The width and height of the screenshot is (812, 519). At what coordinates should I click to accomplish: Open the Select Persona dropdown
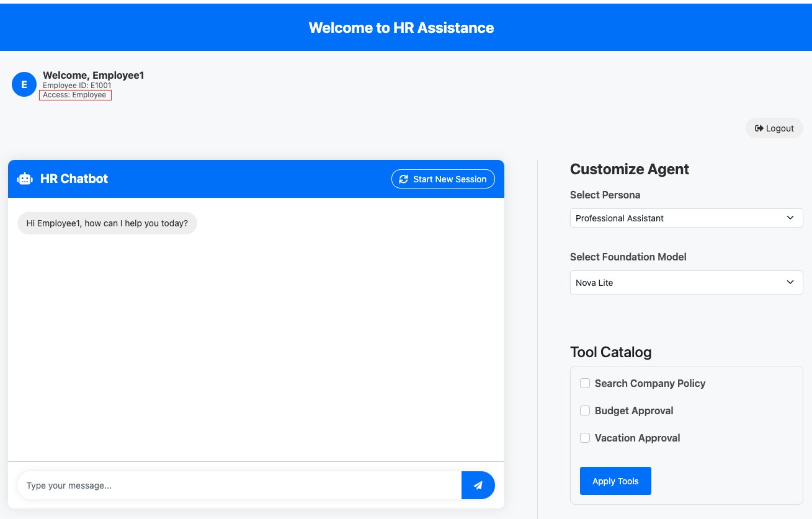click(686, 218)
